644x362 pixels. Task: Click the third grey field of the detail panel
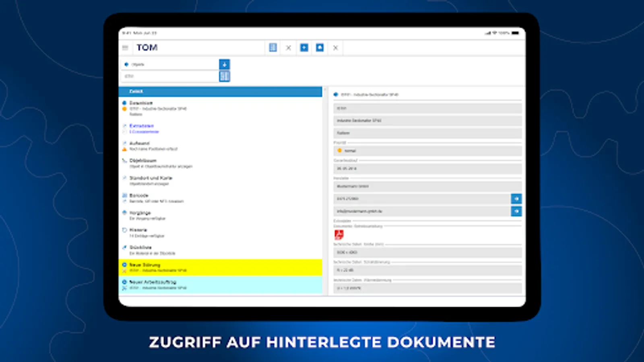coord(427,133)
